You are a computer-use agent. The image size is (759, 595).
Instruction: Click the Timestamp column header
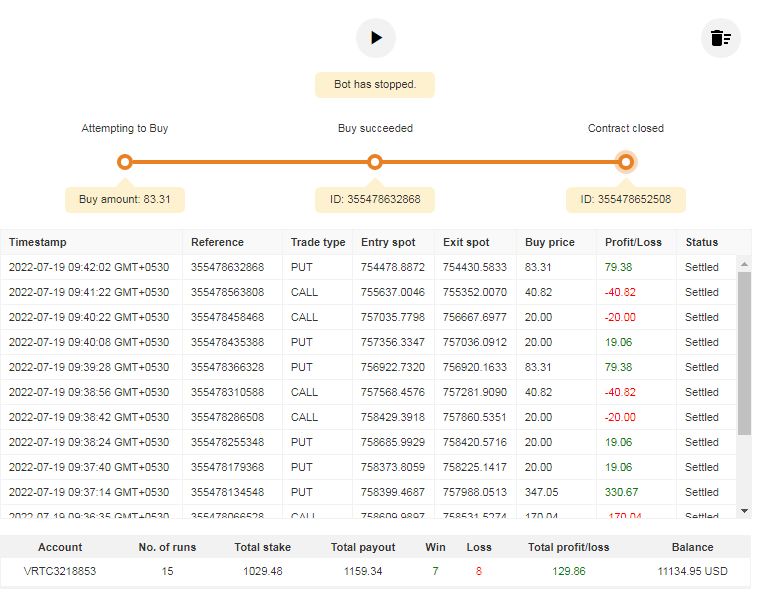pyautogui.click(x=38, y=242)
